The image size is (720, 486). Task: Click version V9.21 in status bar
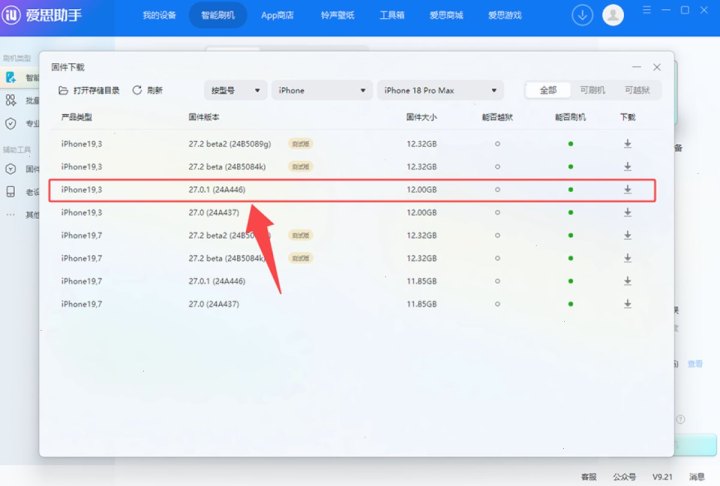pyautogui.click(x=662, y=477)
